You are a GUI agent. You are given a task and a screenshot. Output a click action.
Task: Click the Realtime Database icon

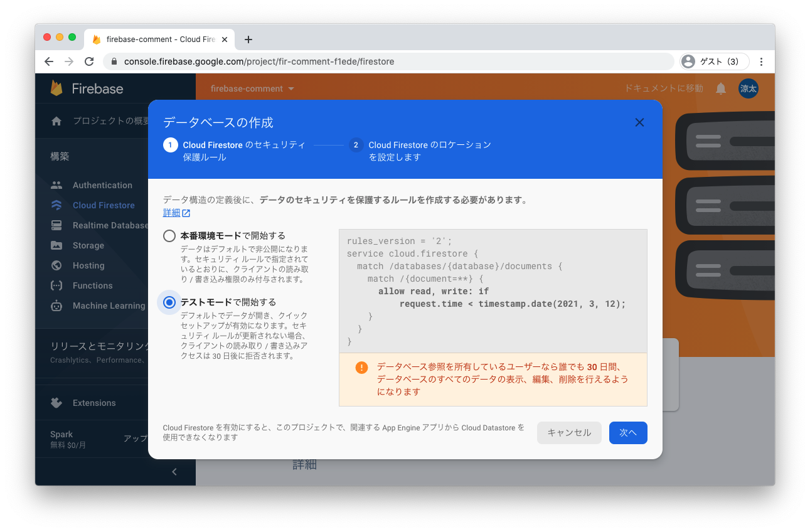56,225
